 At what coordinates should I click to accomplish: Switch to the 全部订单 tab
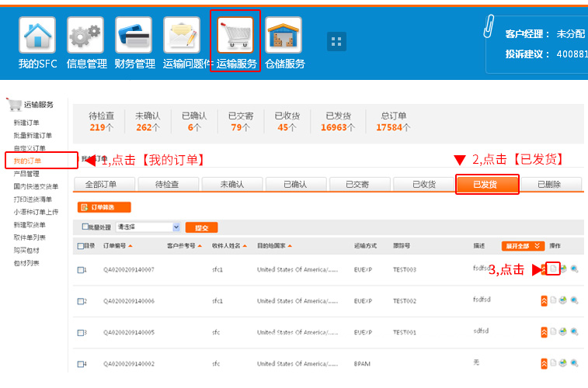pos(105,185)
